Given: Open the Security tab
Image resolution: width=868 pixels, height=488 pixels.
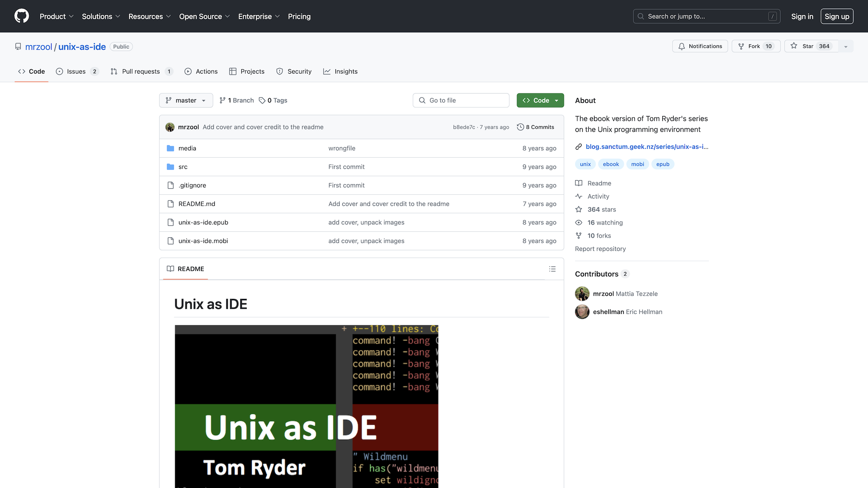Looking at the screenshot, I should click(x=294, y=71).
